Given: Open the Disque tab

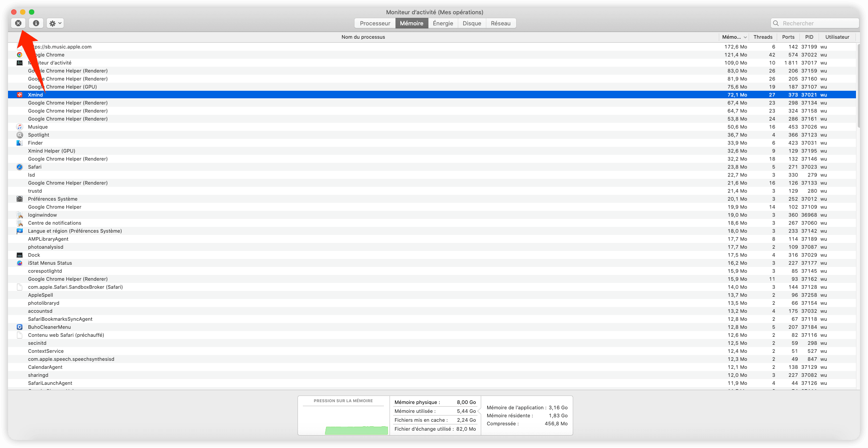Looking at the screenshot, I should 472,23.
